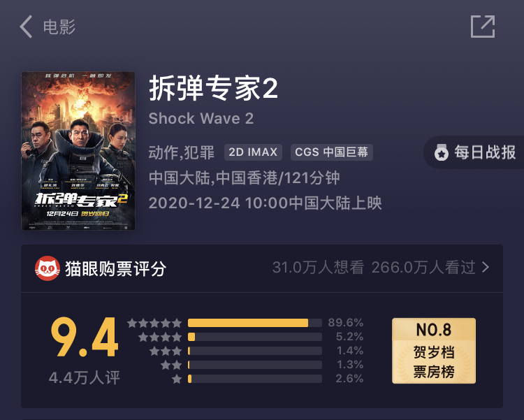The image size is (524, 420).
Task: Open the 266.0万人看过 watched stat
Action: [x=423, y=267]
